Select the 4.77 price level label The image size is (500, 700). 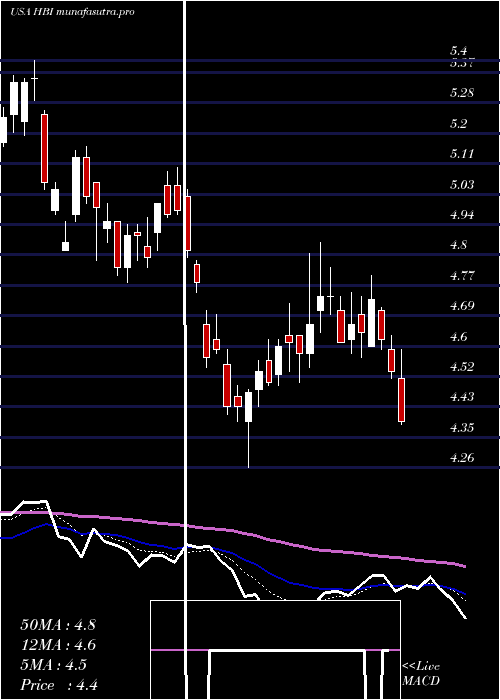point(462,275)
